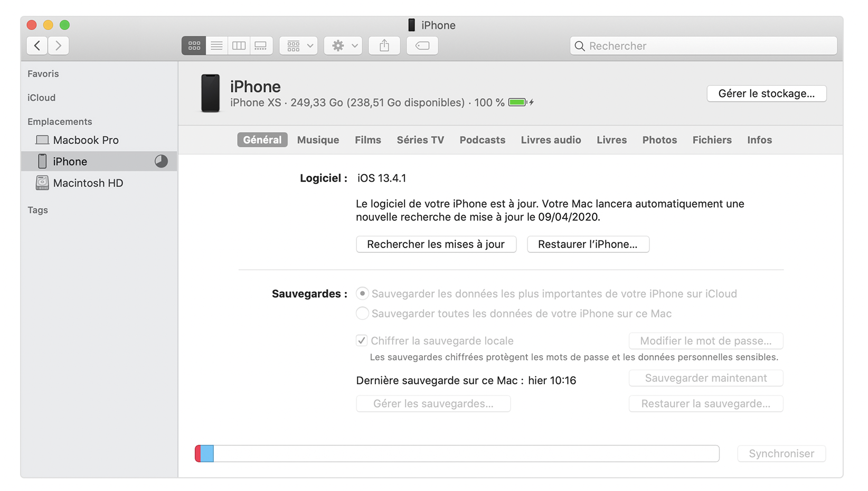Open the group-by arrangement dropdown
868x491 pixels.
click(x=299, y=46)
